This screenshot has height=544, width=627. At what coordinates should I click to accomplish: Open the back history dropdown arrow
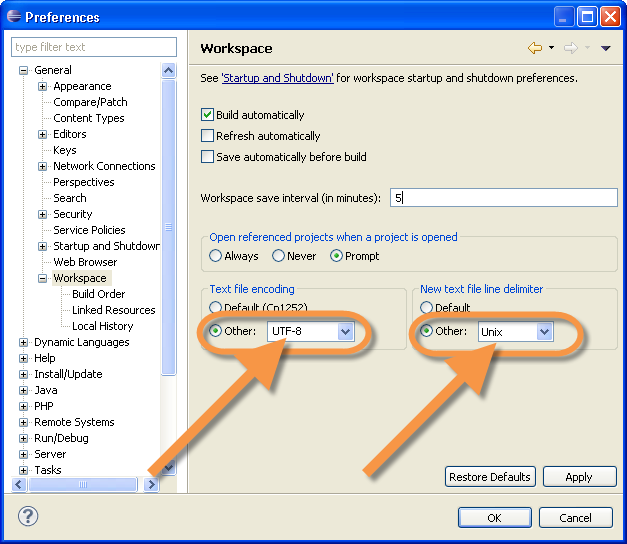551,48
